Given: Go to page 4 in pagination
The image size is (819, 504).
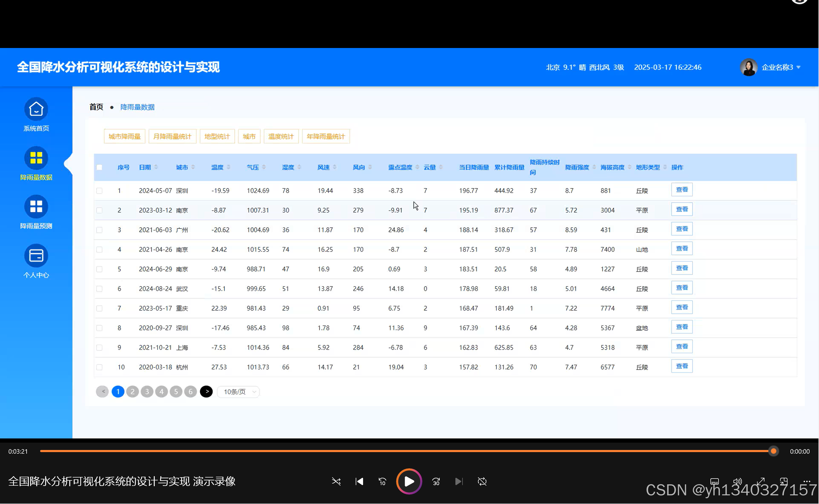Looking at the screenshot, I should pyautogui.click(x=161, y=392).
